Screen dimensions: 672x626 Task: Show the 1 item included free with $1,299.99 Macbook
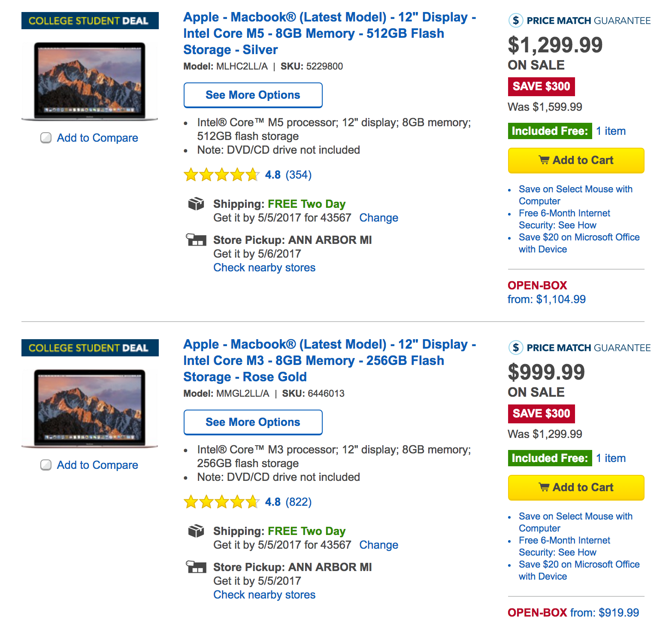(611, 131)
